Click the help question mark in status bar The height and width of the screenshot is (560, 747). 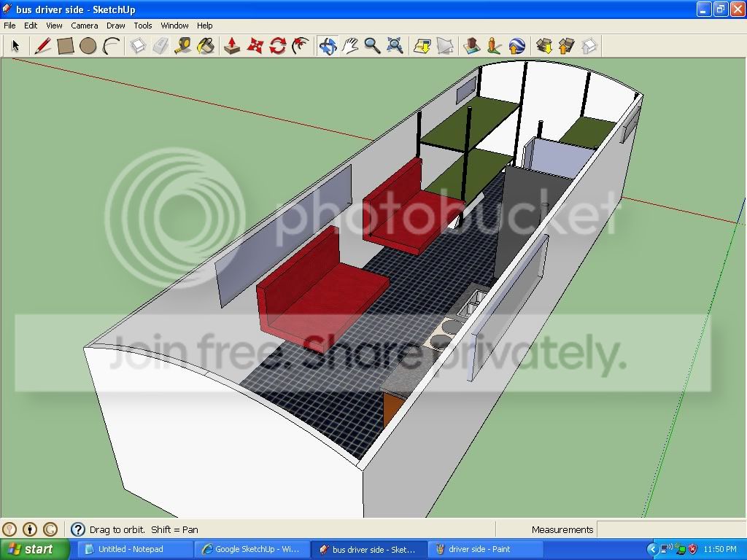77,529
